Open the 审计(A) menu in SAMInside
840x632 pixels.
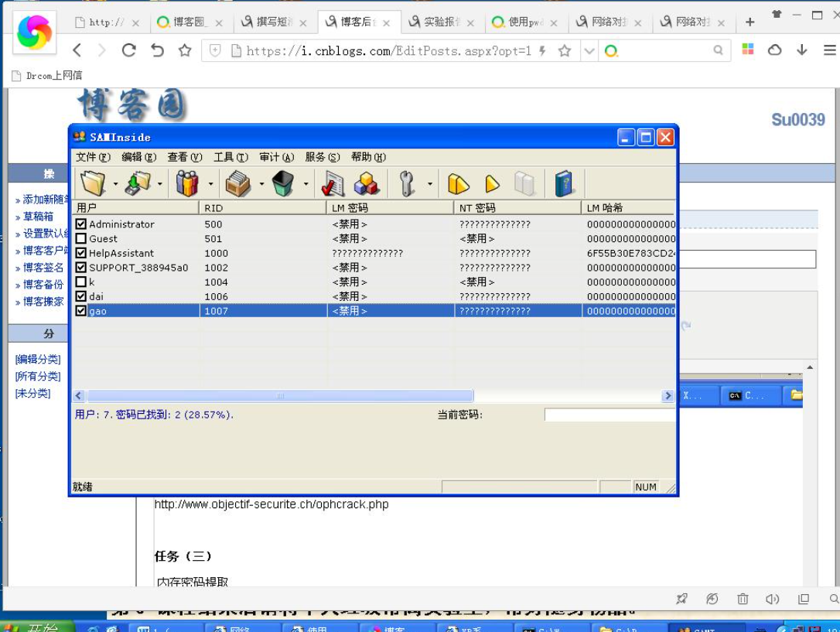pos(277,157)
